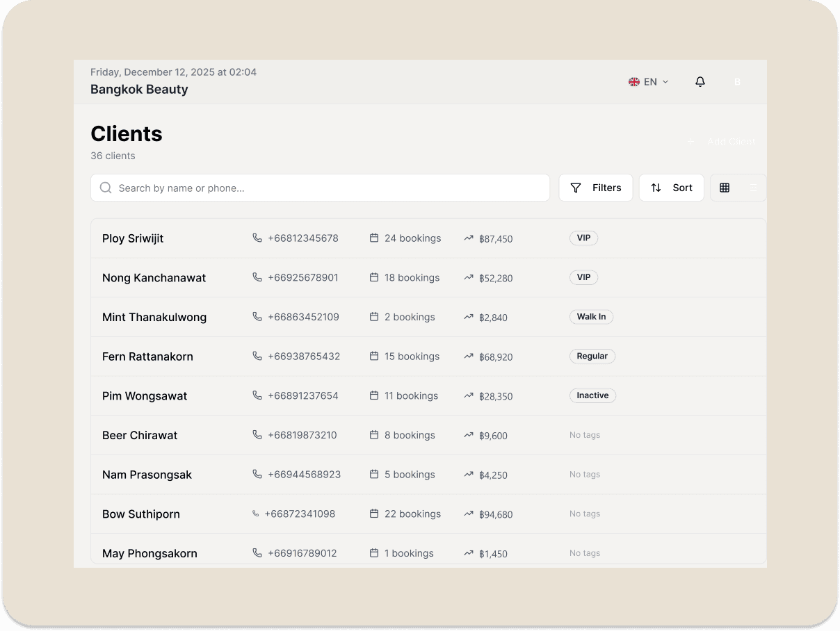The width and height of the screenshot is (840, 631).
Task: Open the Filters panel
Action: (595, 188)
